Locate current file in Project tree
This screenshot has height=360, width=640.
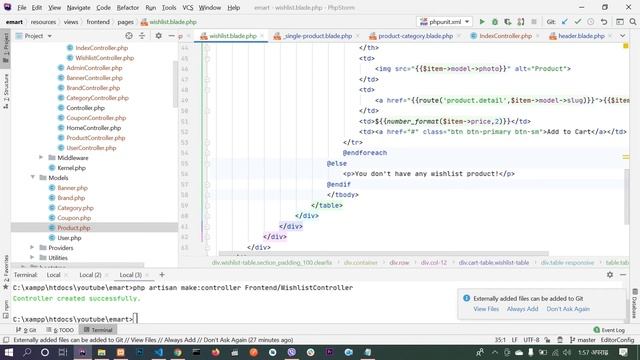click(x=129, y=36)
